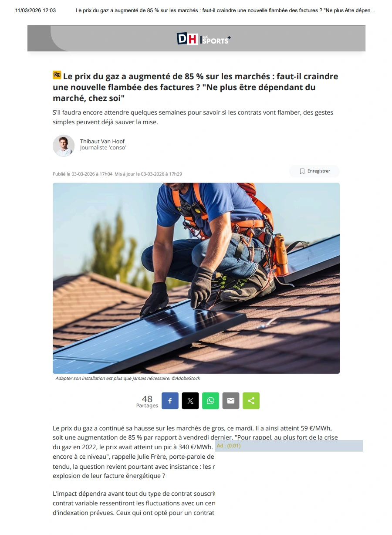Click the DH logo in the header
This screenshot has width=392, height=535.
click(187, 39)
